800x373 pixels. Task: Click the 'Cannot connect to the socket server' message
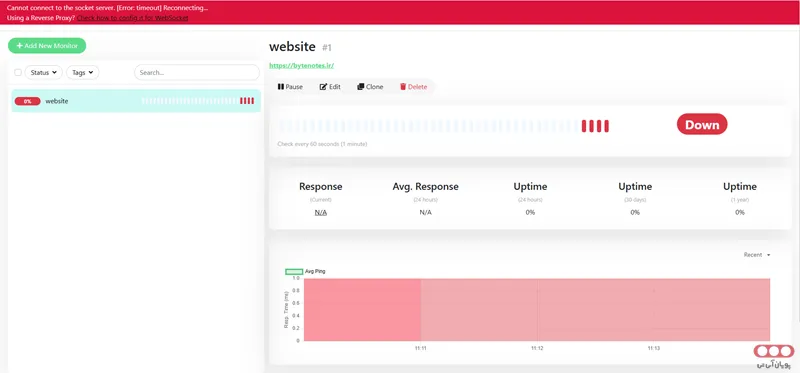pos(107,8)
